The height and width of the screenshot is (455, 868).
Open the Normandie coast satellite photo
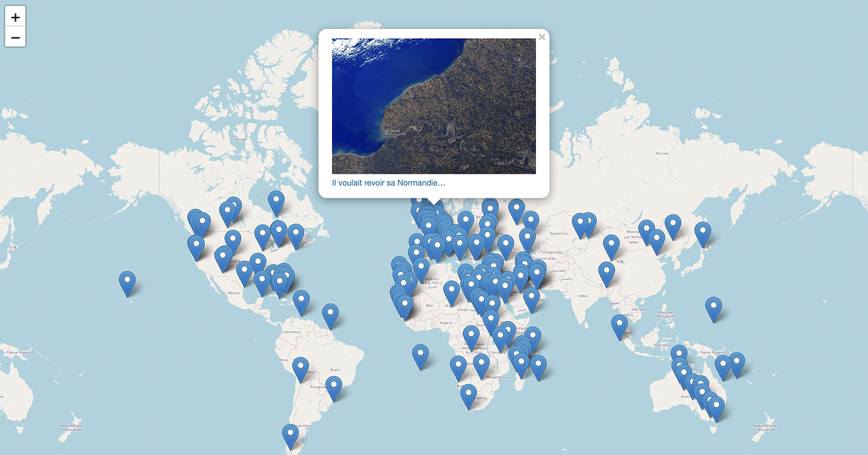click(x=433, y=106)
